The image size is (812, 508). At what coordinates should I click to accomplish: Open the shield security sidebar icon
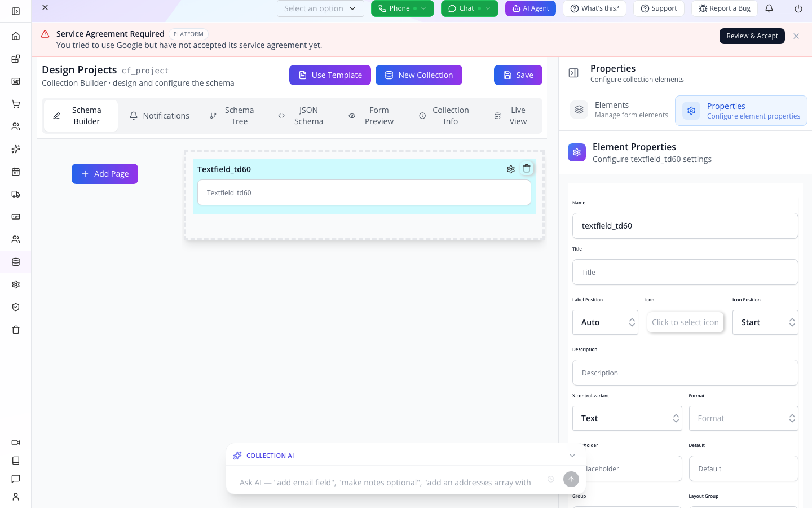pos(16,307)
